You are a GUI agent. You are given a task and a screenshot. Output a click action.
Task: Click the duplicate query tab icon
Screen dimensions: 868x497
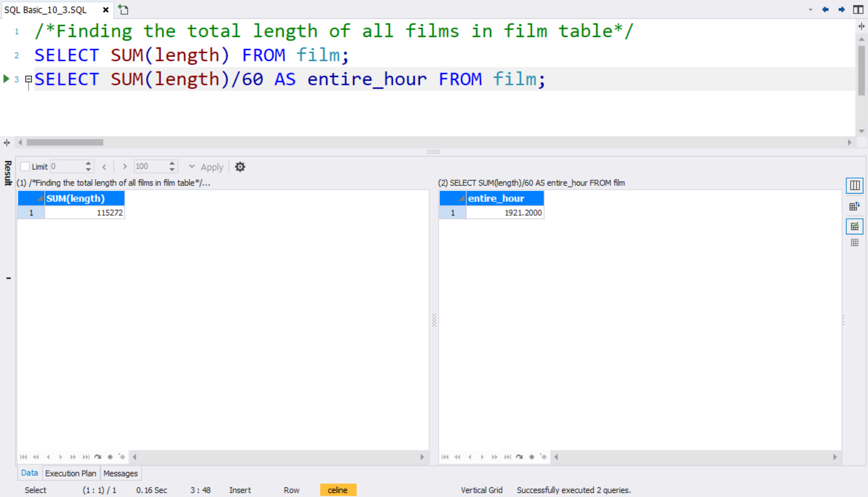[x=123, y=9]
